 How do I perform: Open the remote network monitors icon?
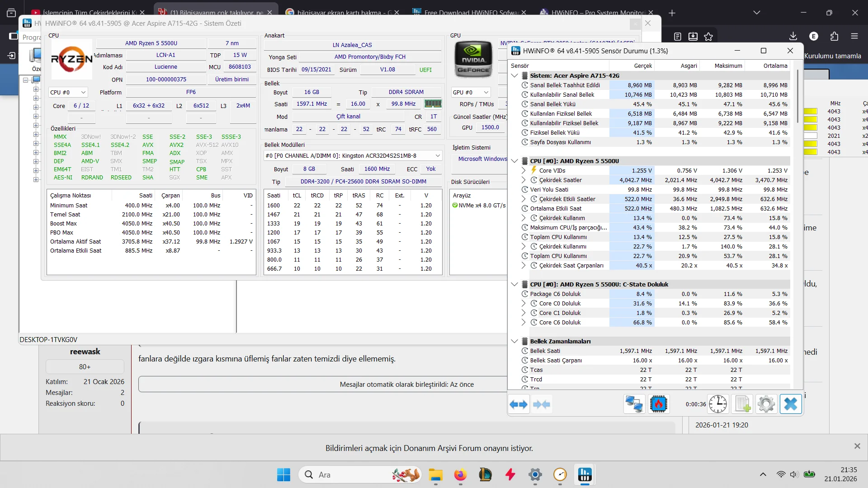[x=634, y=404]
